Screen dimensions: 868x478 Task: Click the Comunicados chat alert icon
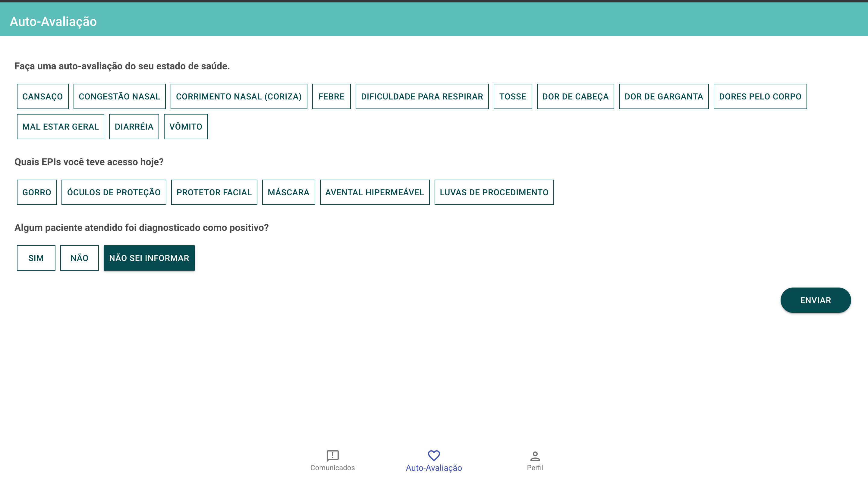pos(332,455)
